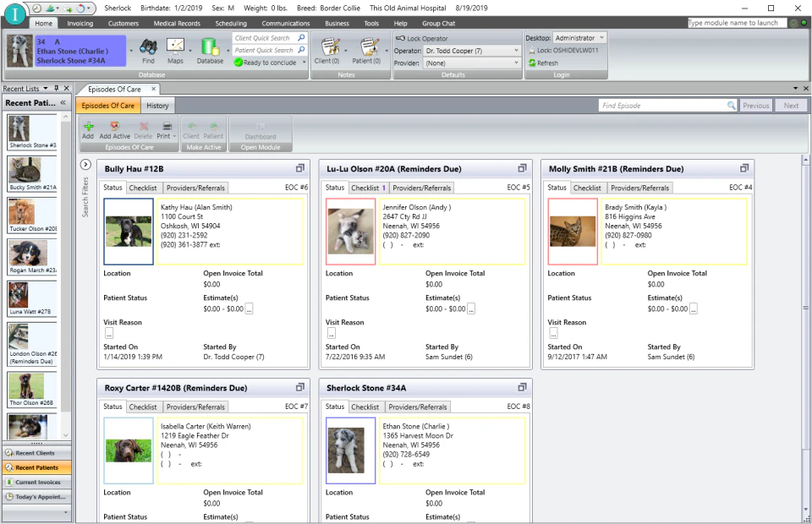Pop out the Sherlock Stone #34A card
The width and height of the screenshot is (812, 524).
(x=522, y=387)
